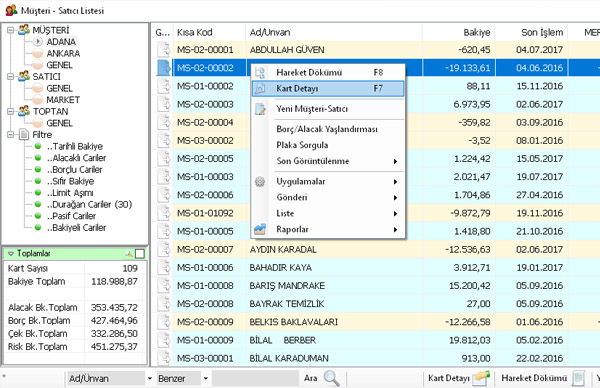
Task: Sort by the Kısa Kod column header
Action: pos(209,33)
